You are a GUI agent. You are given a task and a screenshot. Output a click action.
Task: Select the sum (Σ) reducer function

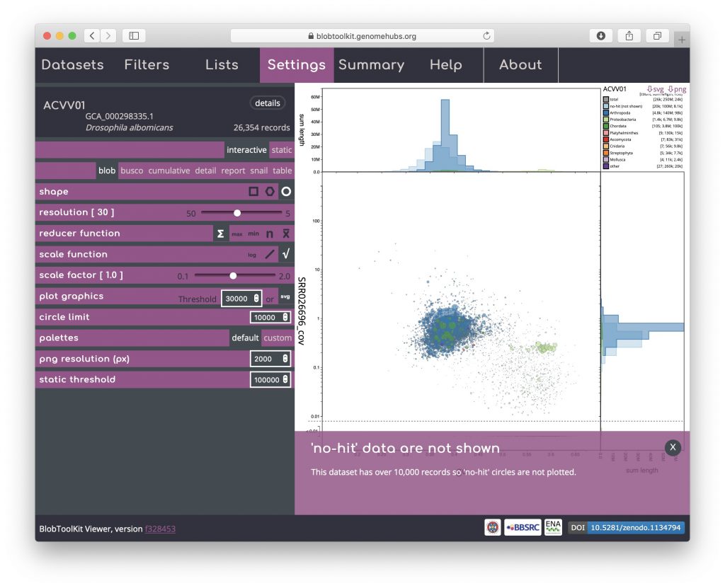[x=220, y=234]
